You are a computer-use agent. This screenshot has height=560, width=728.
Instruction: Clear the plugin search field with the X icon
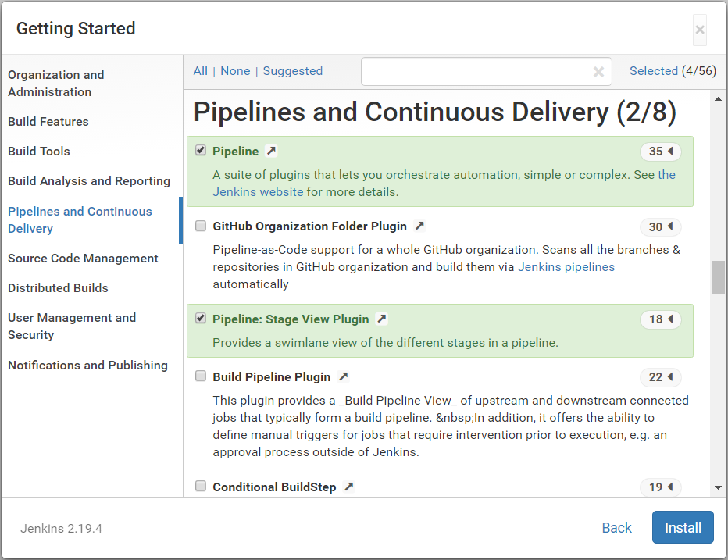598,72
